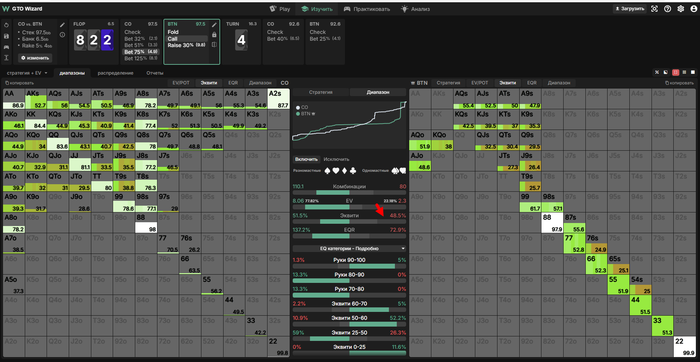Screen dimensions: 700x362
Task: Open the стратегия + EV dropdown
Action: 27,73
